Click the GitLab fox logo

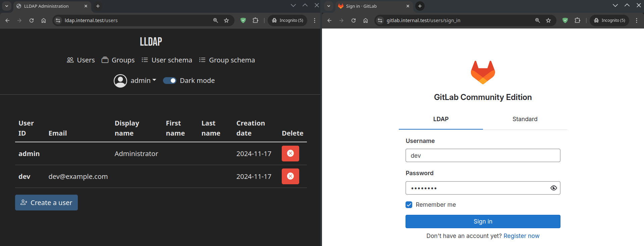click(x=483, y=72)
